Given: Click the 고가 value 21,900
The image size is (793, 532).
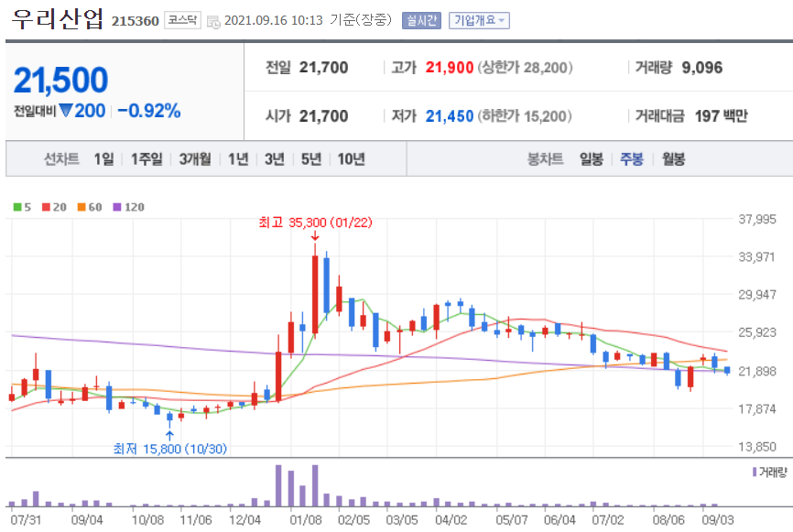Looking at the screenshot, I should (449, 67).
